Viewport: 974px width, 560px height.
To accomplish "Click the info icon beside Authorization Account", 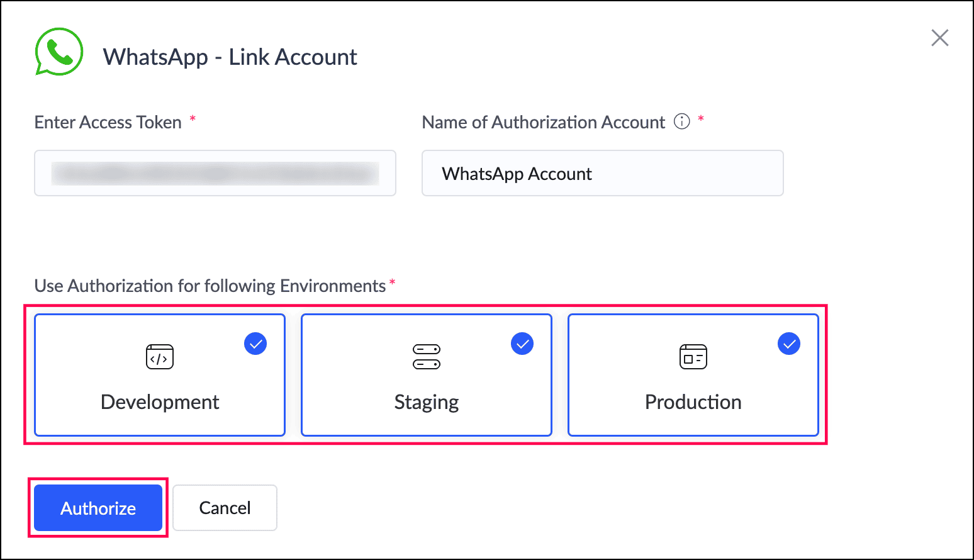I will [x=682, y=121].
